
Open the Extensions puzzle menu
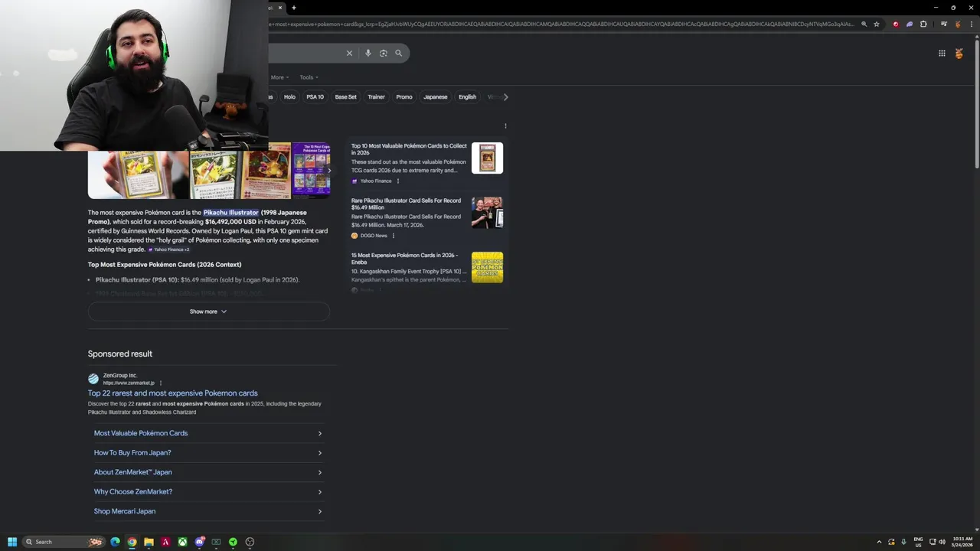pos(923,24)
